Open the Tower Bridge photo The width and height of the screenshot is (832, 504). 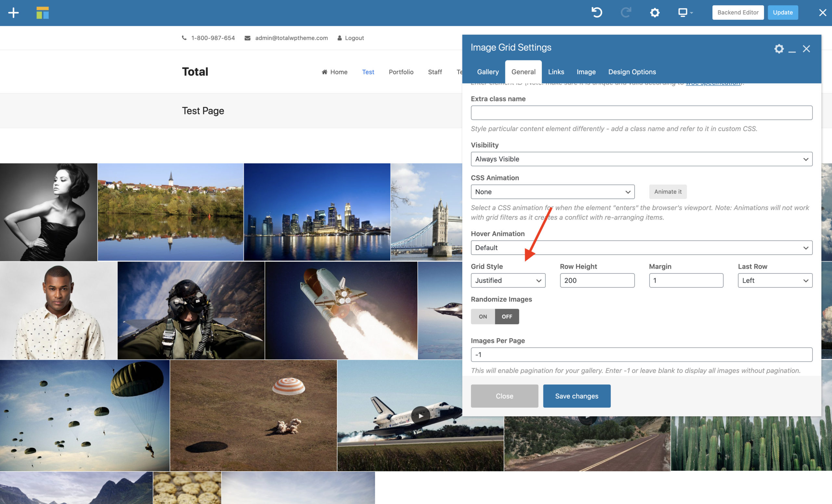coord(426,212)
